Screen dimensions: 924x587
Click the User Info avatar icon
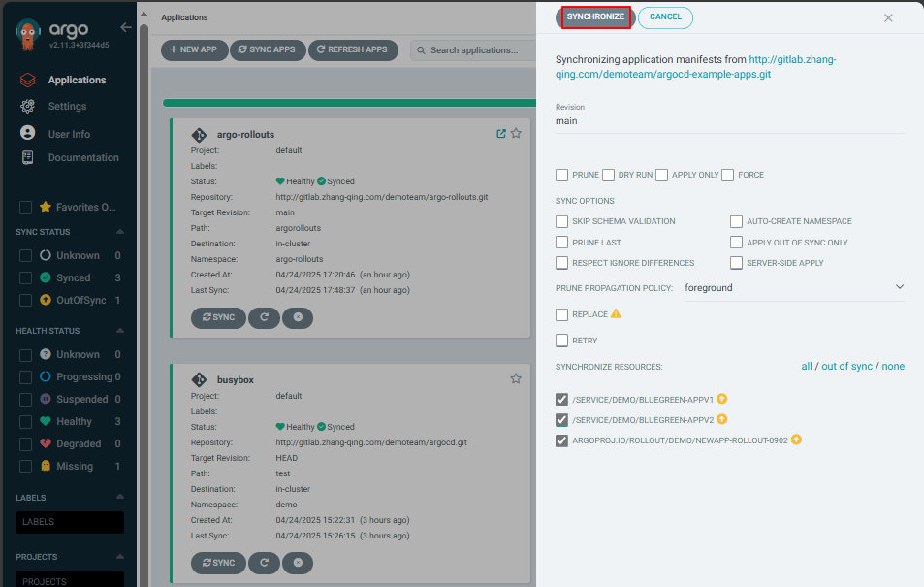pyautogui.click(x=28, y=133)
